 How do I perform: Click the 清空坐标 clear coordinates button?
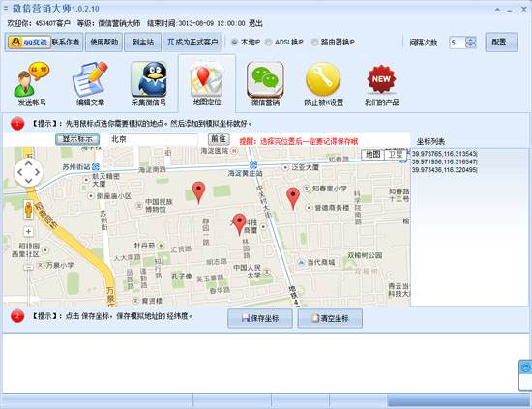[330, 318]
